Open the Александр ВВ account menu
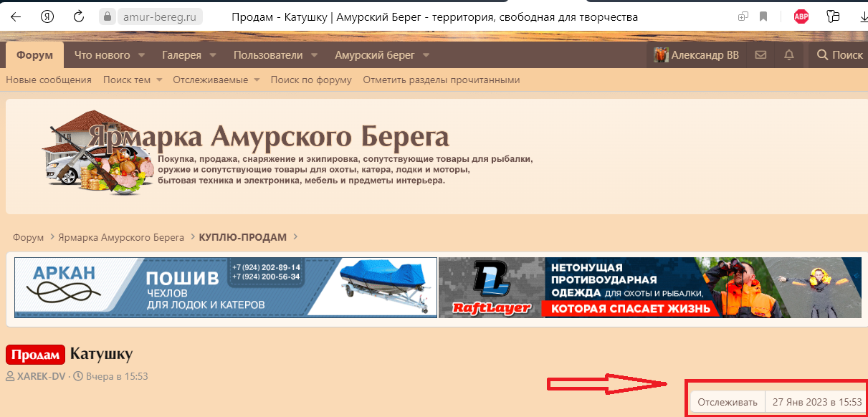Screen dimensions: 868x417 pos(697,55)
